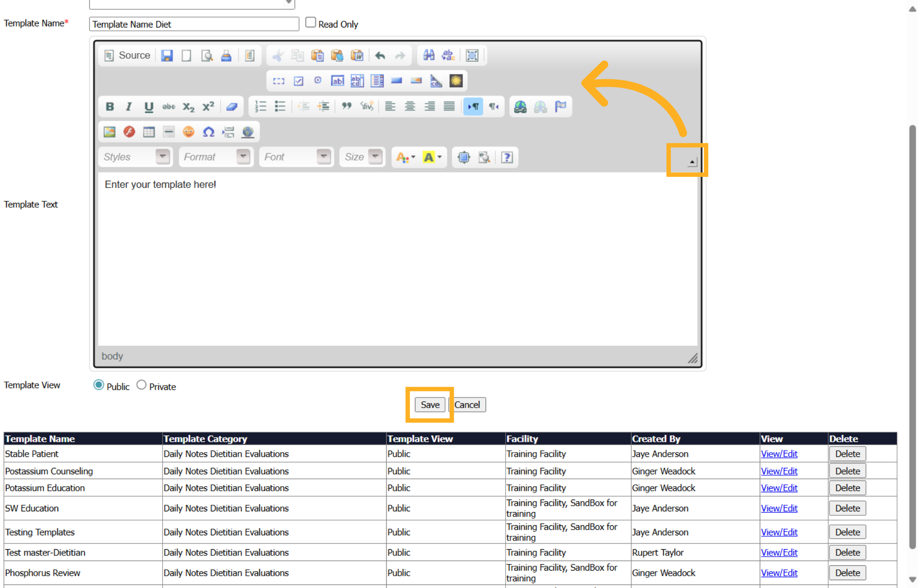Select the Private radio button
Screen dimensions: 918x588
point(141,385)
